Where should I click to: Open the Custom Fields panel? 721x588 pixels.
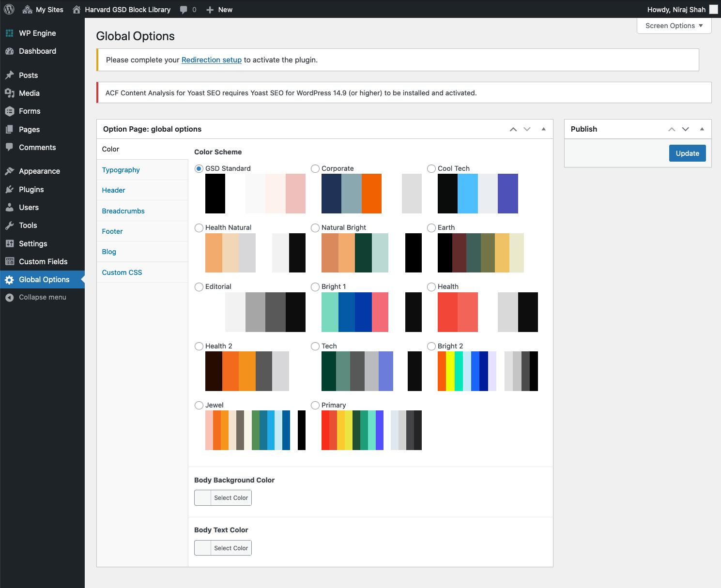pos(43,261)
